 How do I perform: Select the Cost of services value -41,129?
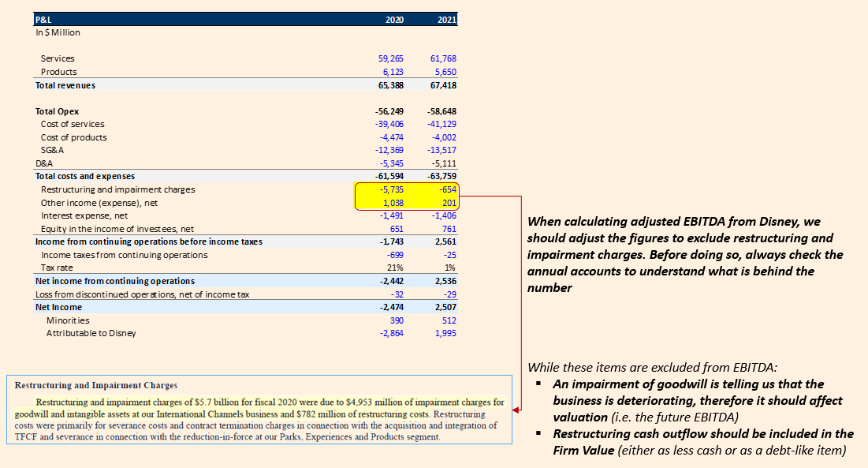(441, 124)
